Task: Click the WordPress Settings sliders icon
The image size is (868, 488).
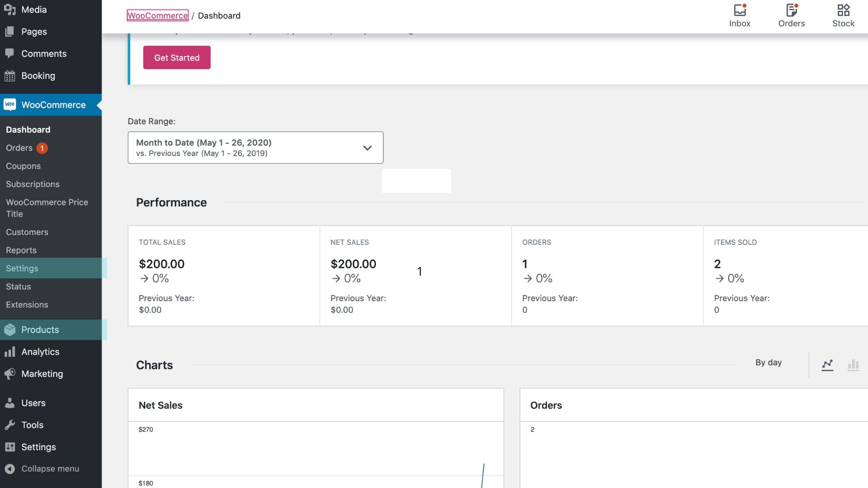Action: pos(10,447)
